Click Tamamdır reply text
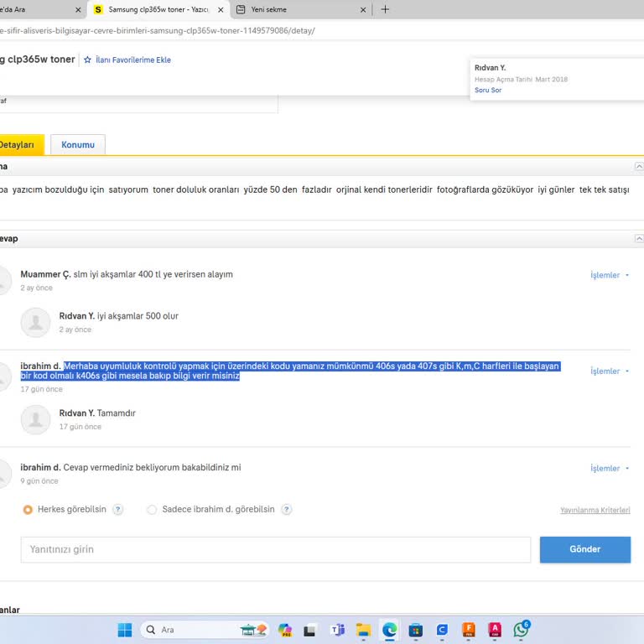The image size is (644, 644). tap(117, 413)
